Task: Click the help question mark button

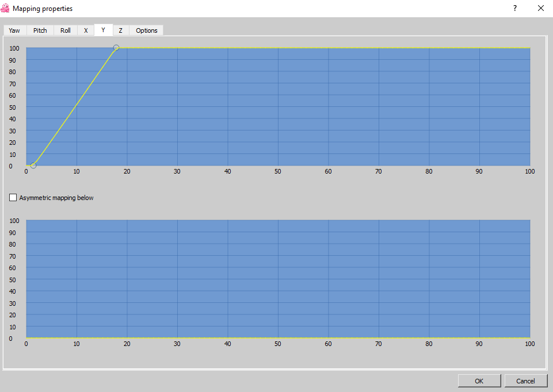Action: [x=515, y=8]
